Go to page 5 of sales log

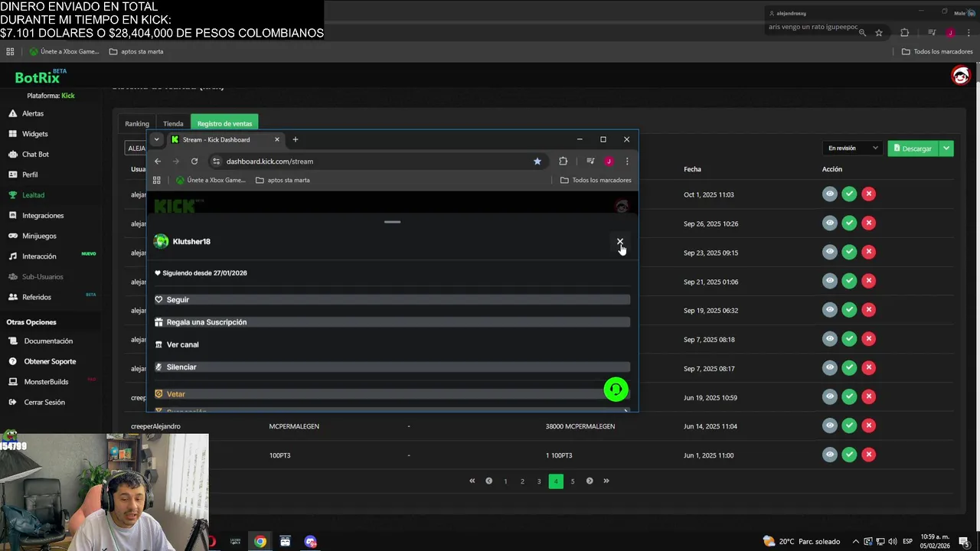click(573, 481)
